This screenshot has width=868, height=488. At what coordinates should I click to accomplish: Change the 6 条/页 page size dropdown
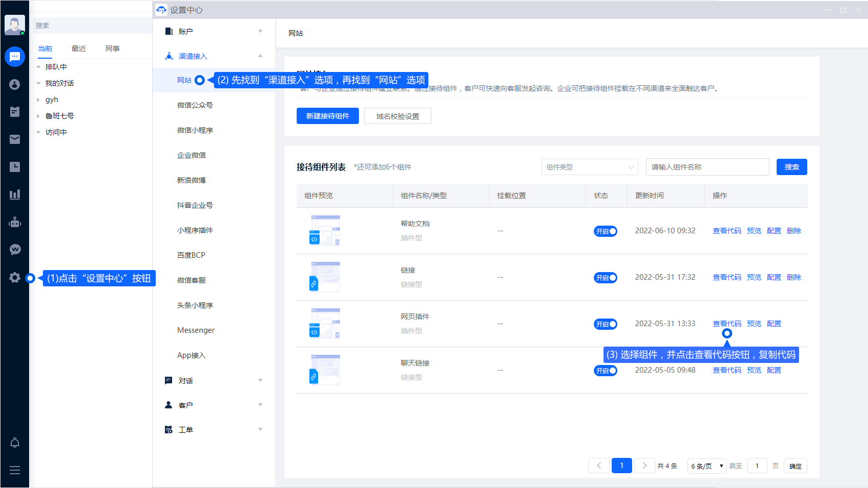click(x=707, y=466)
